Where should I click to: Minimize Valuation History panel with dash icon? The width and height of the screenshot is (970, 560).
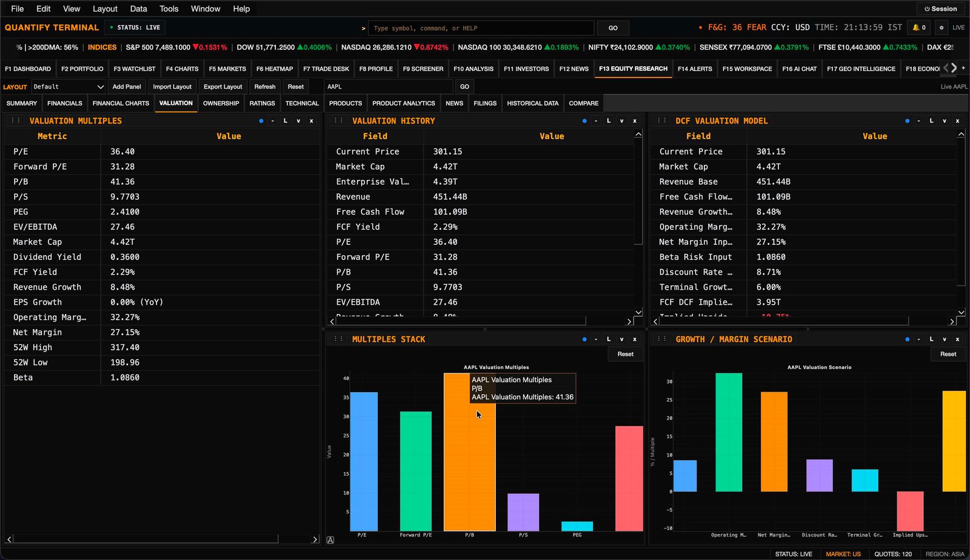coord(596,121)
